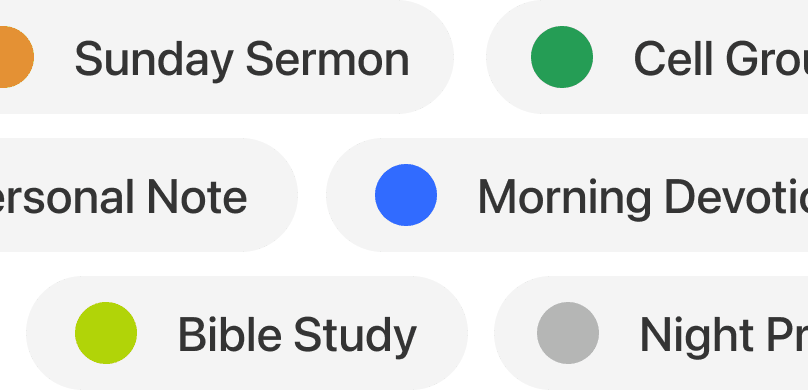Viewport: 808px width, 390px height.
Task: Click the gray dot for Night Prayer
Action: [x=568, y=333]
